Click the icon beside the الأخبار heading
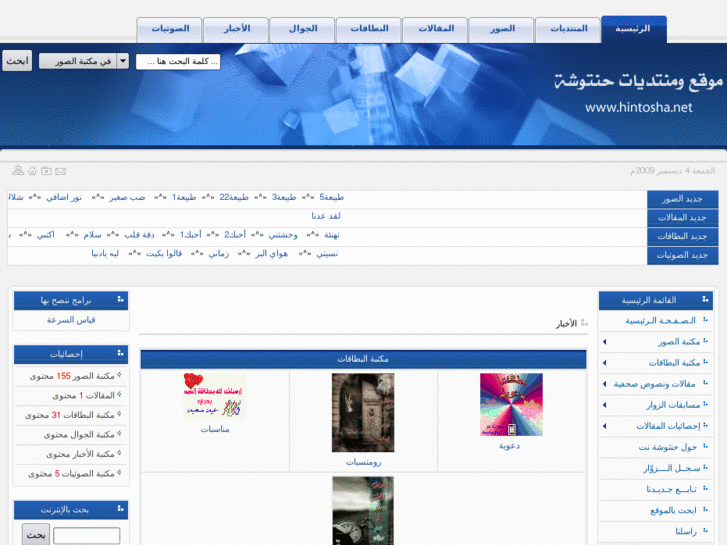 [x=584, y=323]
